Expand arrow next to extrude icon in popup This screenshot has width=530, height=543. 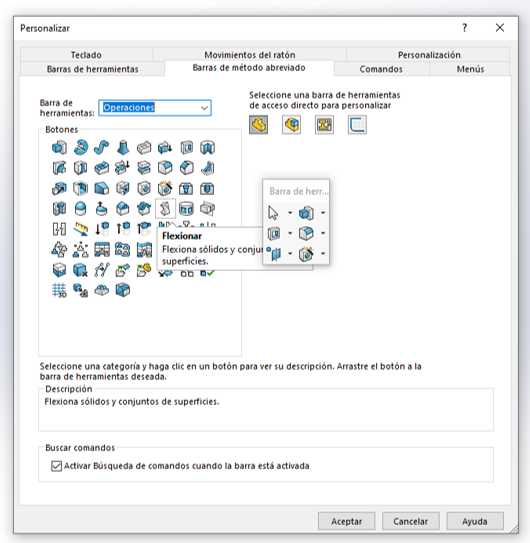pyautogui.click(x=323, y=213)
